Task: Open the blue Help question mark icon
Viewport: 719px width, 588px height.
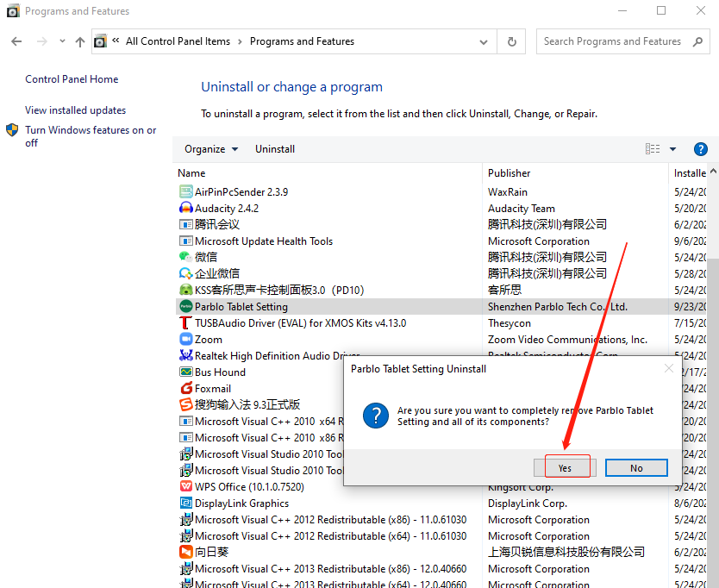Action: [700, 149]
